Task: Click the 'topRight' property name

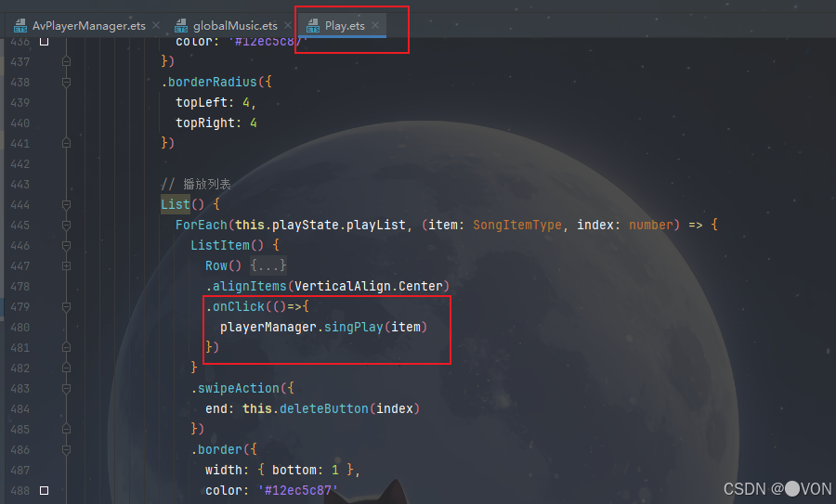Action: [205, 123]
